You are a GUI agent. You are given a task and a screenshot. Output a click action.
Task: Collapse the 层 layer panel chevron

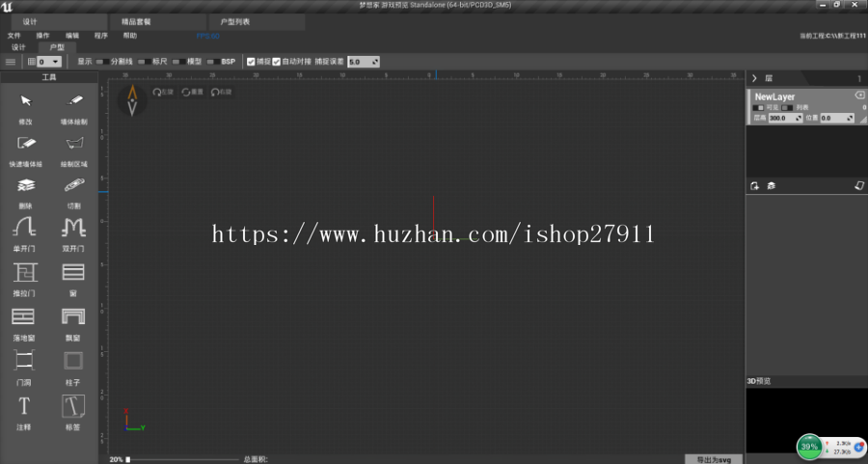pyautogui.click(x=754, y=78)
